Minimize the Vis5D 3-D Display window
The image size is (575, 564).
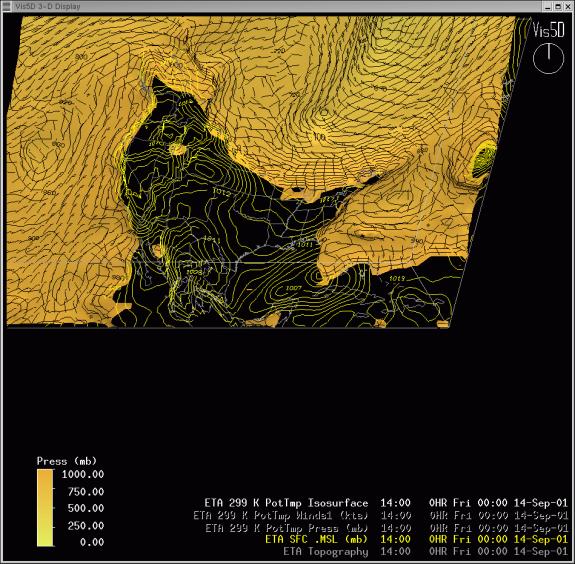[548, 7]
